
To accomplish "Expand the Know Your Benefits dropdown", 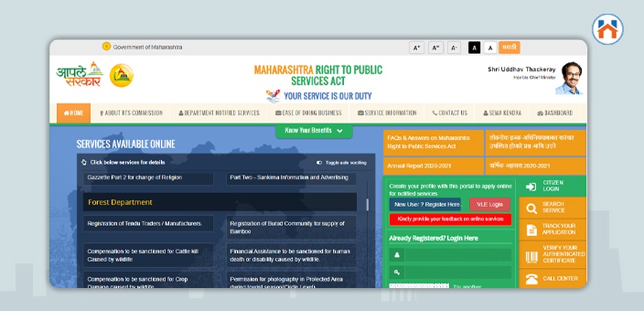I will [314, 131].
